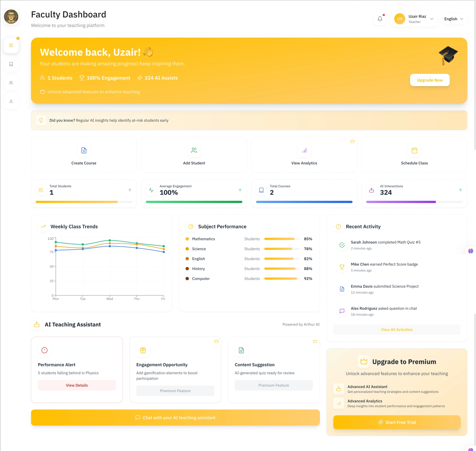Click Emma Davis submitted Science Project
Viewport: 476px width, 451px height.
[385, 286]
